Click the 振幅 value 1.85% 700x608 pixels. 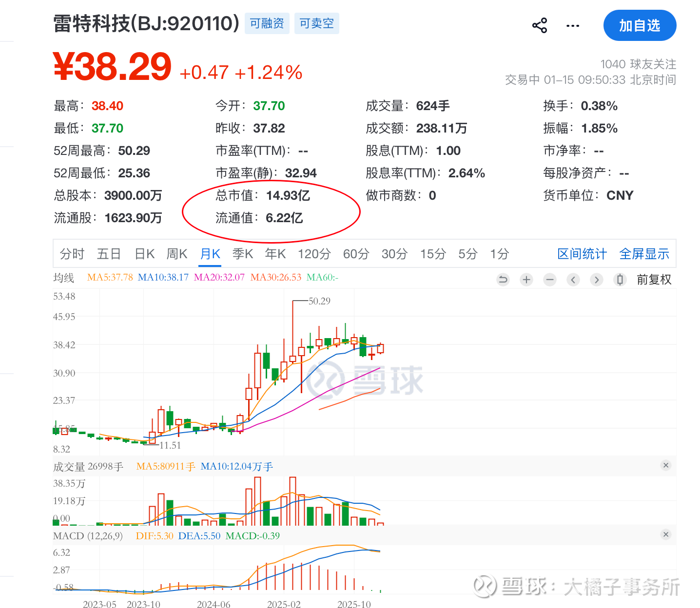click(x=600, y=128)
